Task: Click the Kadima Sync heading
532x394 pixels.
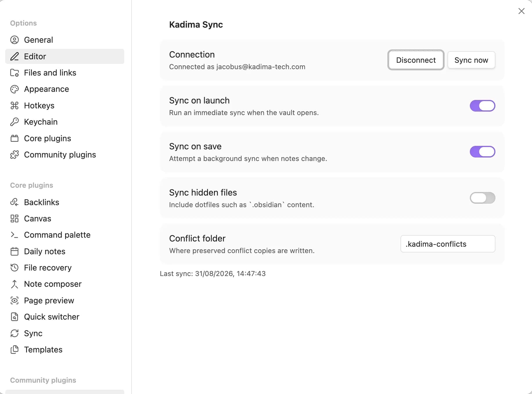Action: [196, 25]
